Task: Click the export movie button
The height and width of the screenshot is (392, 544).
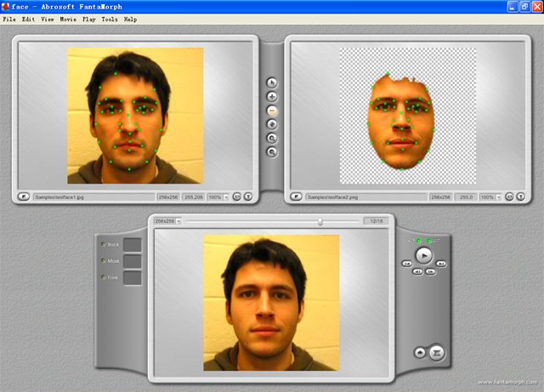Action: 437,352
